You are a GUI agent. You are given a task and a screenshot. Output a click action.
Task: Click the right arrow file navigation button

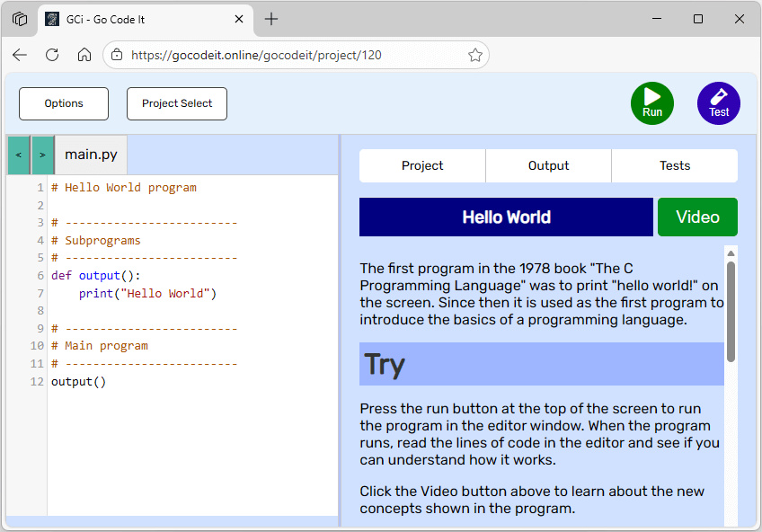click(42, 155)
